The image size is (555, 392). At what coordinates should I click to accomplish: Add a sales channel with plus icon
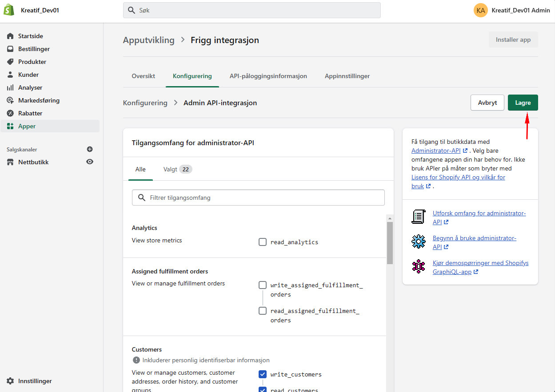point(90,149)
